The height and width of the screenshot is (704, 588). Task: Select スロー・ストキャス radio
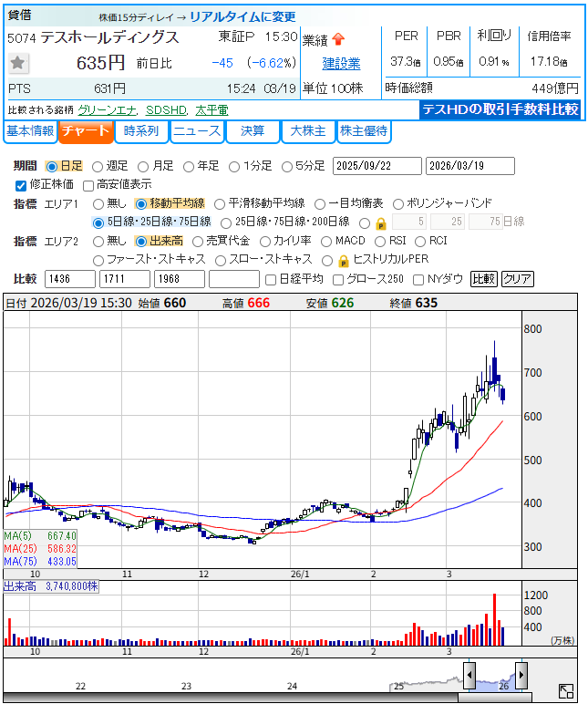[x=221, y=261]
